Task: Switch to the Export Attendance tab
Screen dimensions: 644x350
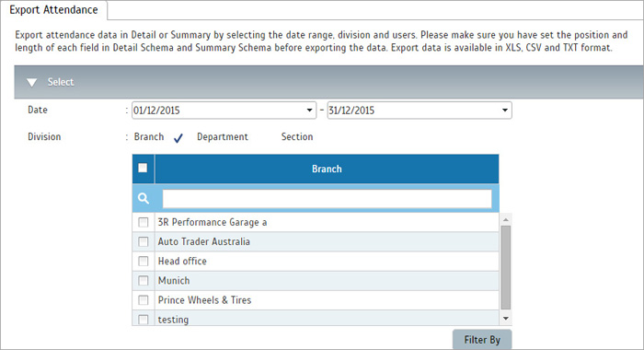Action: (53, 10)
